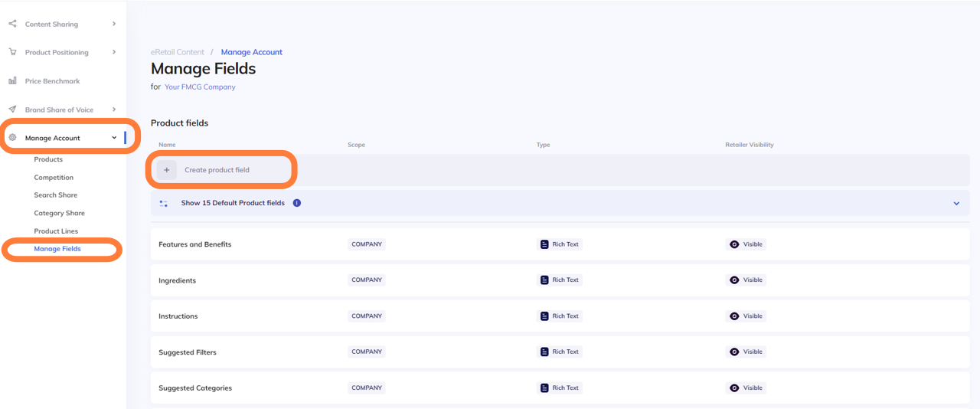Toggle visibility eye for Features and Benefits
Image resolution: width=980 pixels, height=409 pixels.
click(x=734, y=244)
